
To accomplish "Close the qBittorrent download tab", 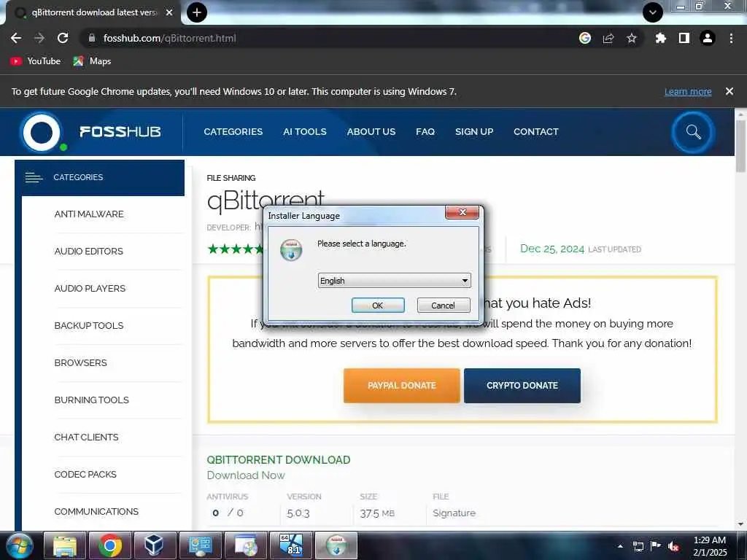I will click(169, 12).
